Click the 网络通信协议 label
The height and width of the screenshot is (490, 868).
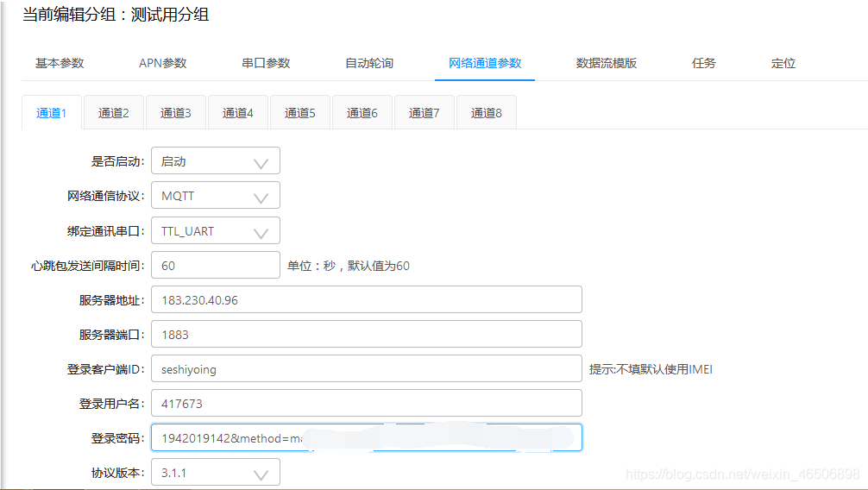[106, 196]
